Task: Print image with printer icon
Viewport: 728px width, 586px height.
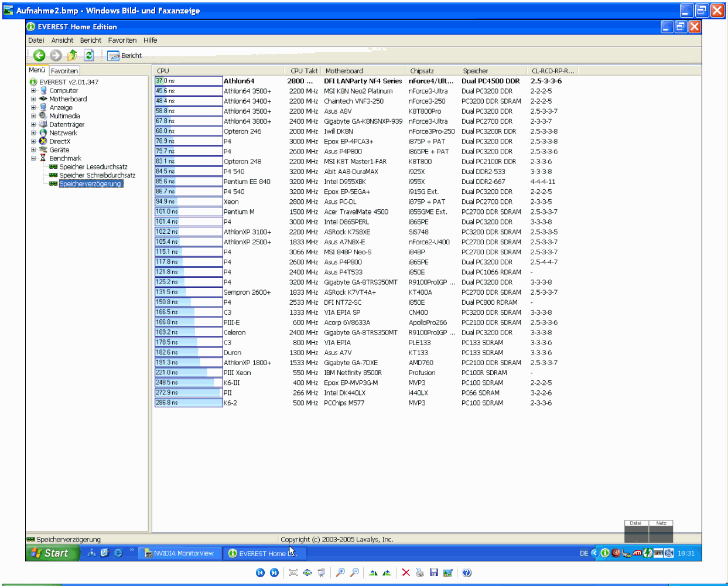Action: click(419, 573)
